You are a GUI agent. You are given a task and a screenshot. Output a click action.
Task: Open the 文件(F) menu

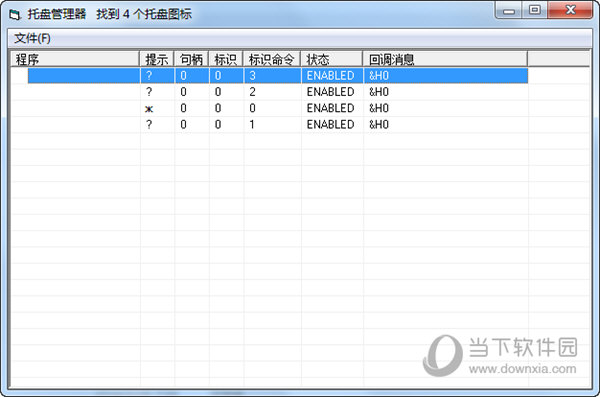coord(32,38)
